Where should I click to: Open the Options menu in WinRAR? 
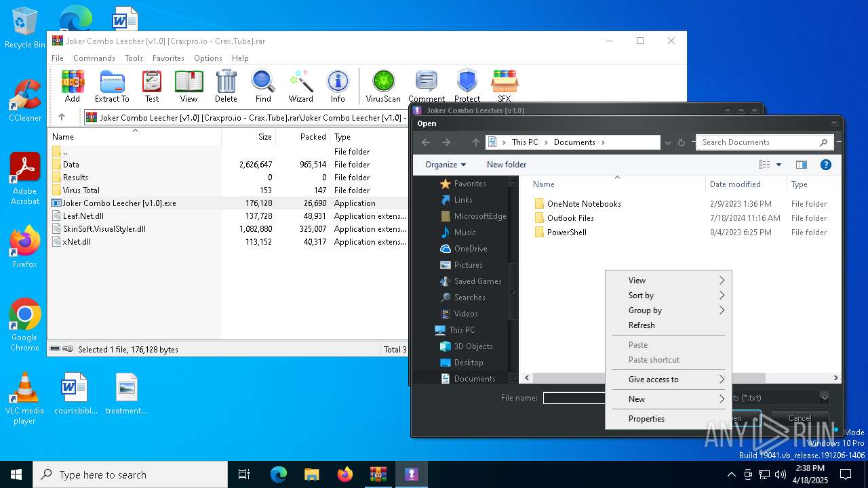coord(208,58)
